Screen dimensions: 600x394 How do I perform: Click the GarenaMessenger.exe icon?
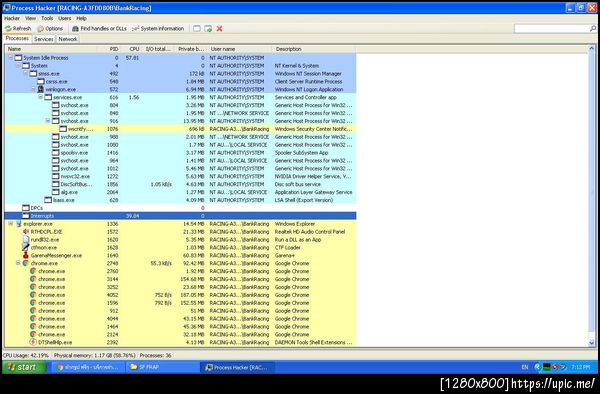pos(26,256)
